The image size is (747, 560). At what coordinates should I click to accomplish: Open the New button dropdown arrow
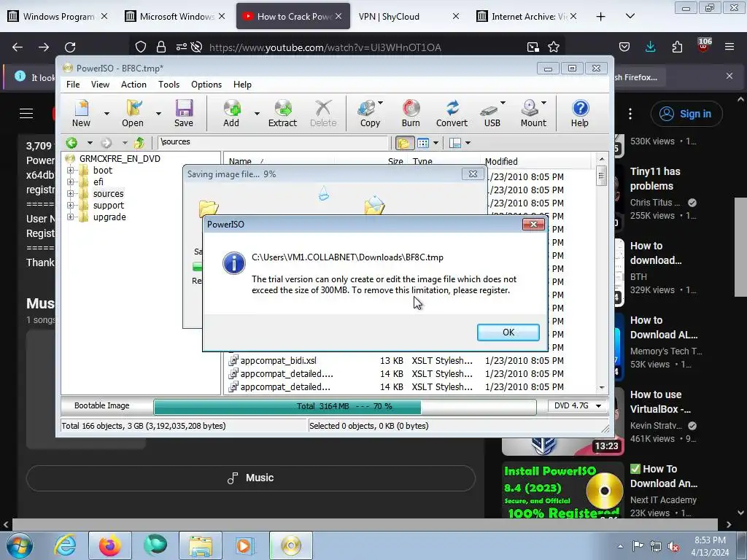pyautogui.click(x=107, y=113)
